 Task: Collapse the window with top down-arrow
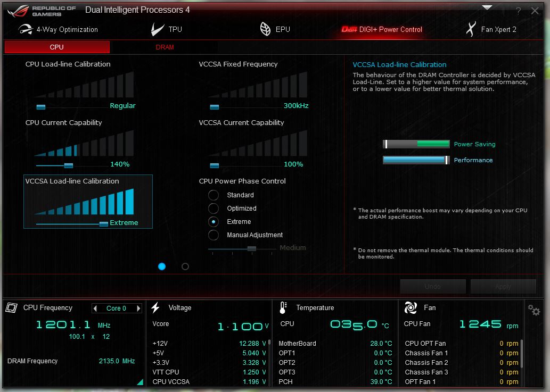[487, 7]
